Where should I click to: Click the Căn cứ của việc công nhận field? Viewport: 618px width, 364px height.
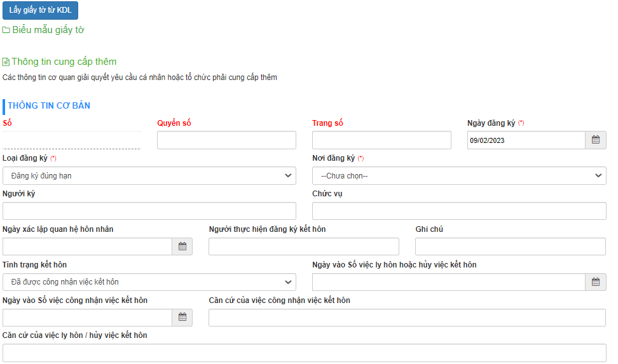[x=407, y=318]
